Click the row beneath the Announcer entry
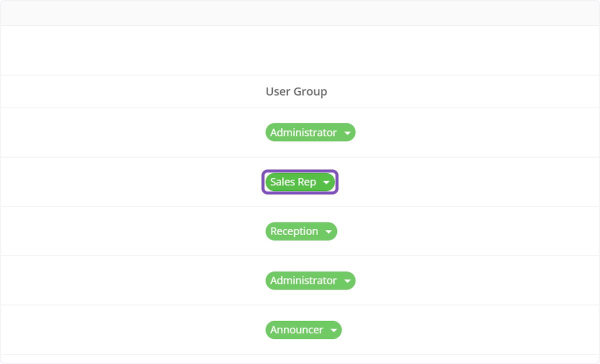 [x=300, y=358]
